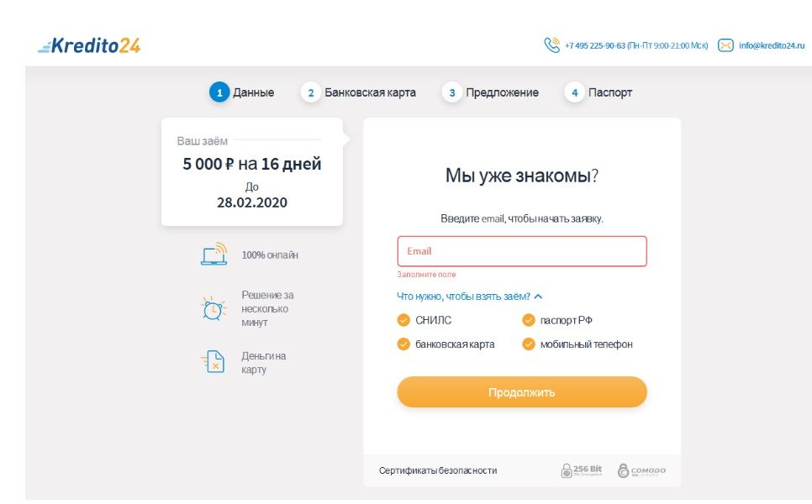Click the alarm clock decision icon

point(214,308)
